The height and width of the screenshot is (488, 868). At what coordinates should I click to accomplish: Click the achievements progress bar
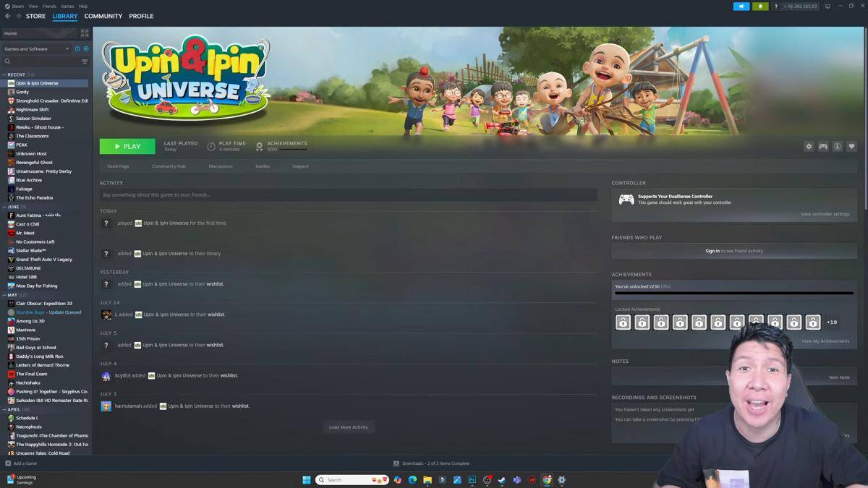734,293
